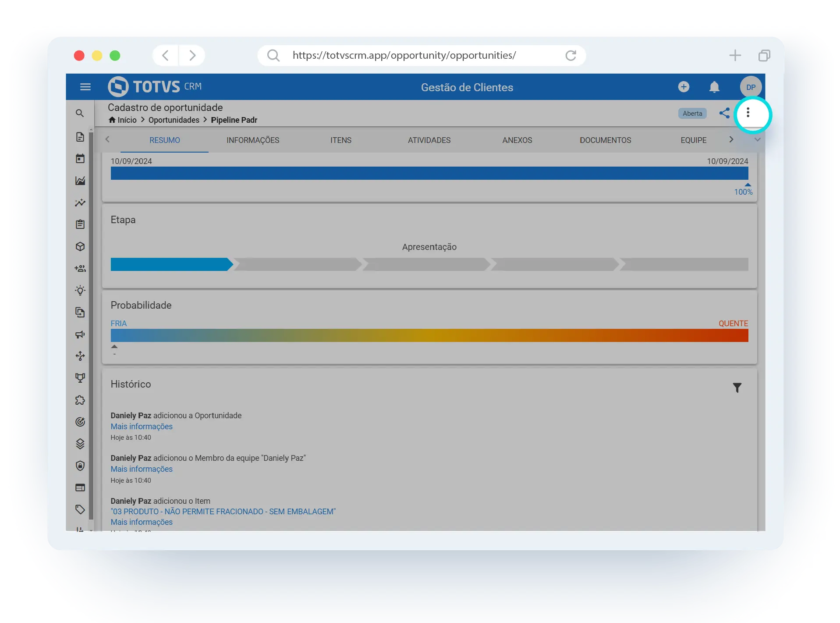Click the Aberta status badge
Screen dimensions: 840x623
[x=692, y=114]
